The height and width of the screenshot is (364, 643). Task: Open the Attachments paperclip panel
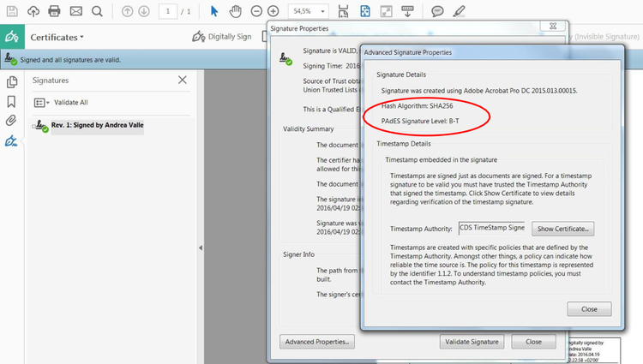(11, 121)
